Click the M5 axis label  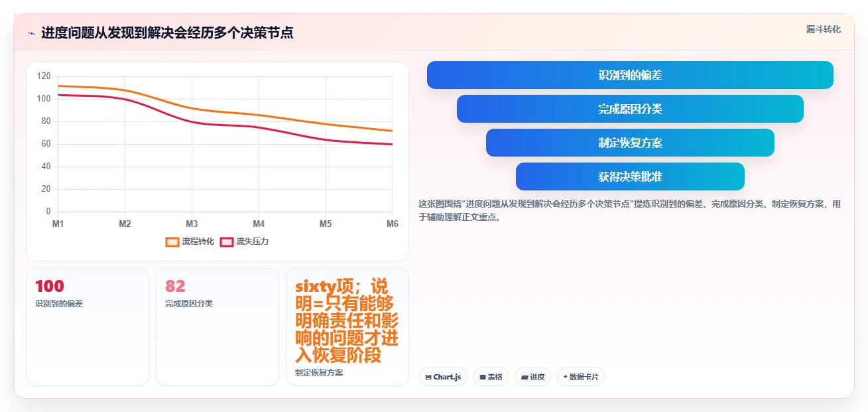326,224
